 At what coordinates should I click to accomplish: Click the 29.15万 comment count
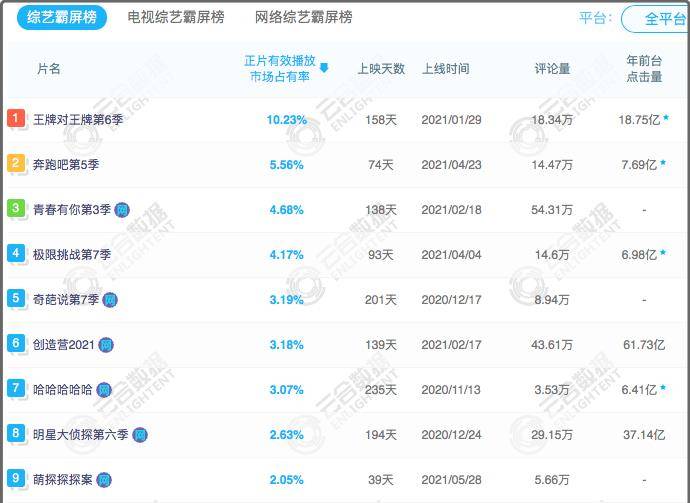point(552,435)
